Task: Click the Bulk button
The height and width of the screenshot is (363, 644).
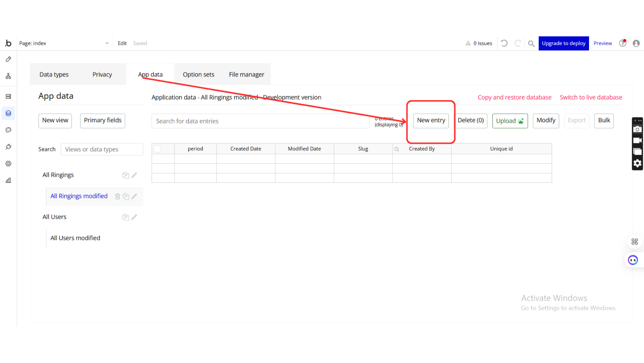Action: pos(604,121)
